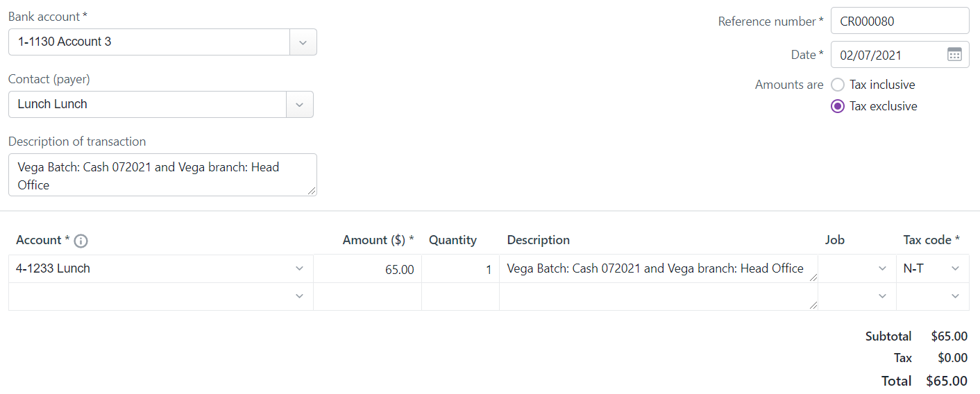Open Job dropdown in the empty row

click(x=882, y=296)
